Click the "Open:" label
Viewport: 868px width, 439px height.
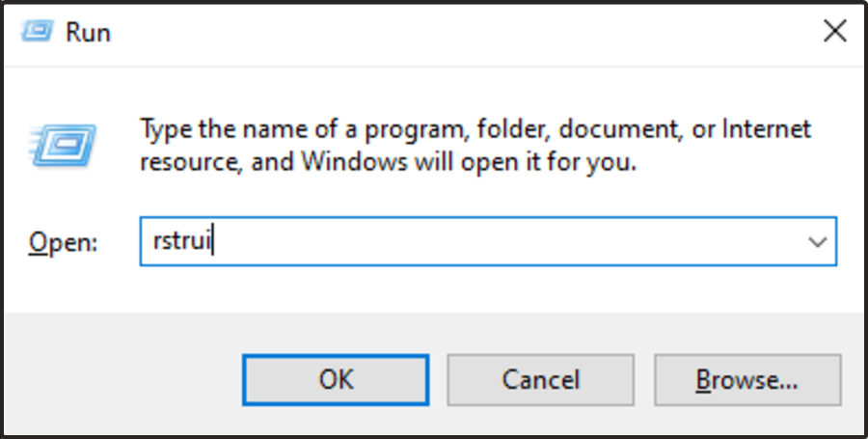(63, 243)
